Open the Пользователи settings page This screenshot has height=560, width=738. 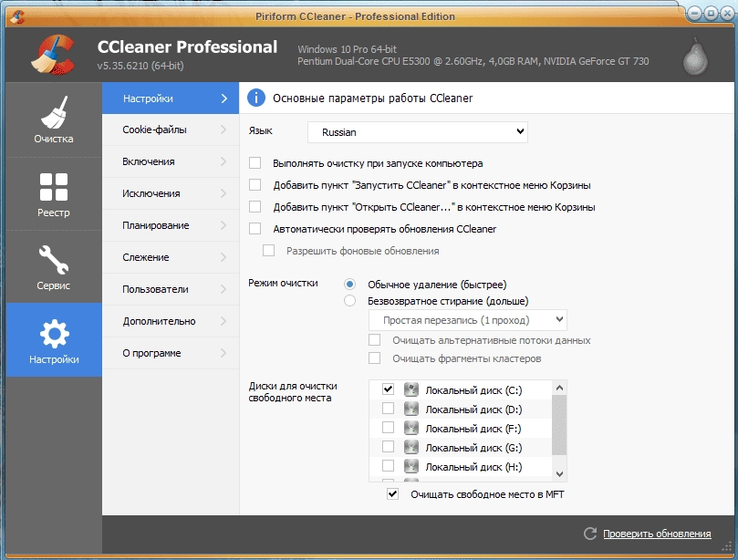pos(171,289)
